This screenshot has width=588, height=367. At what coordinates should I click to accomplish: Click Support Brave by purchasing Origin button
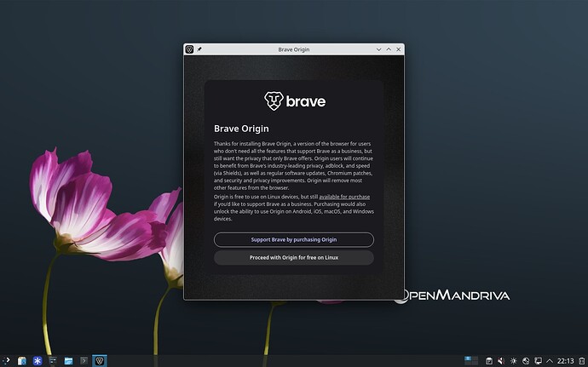pos(294,239)
